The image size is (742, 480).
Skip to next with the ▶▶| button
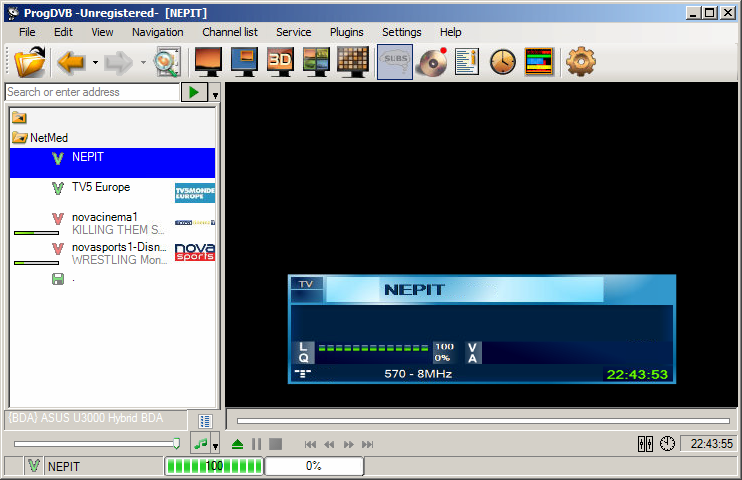367,444
